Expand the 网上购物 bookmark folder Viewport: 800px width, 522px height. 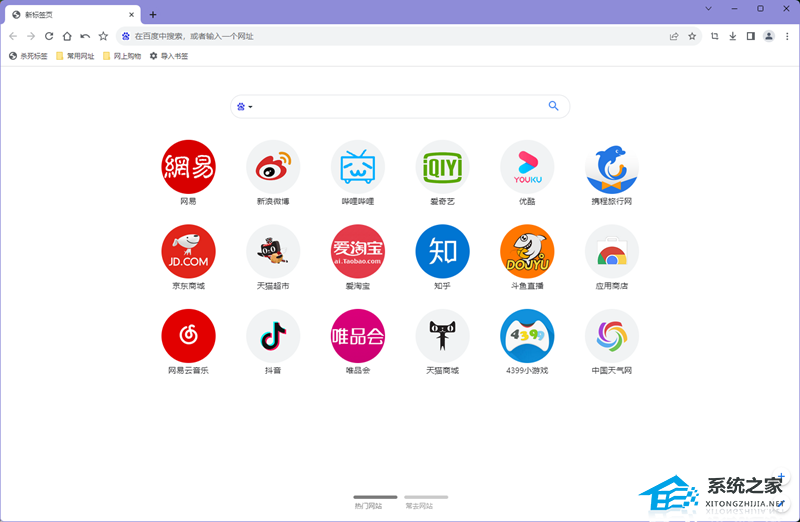[x=122, y=56]
